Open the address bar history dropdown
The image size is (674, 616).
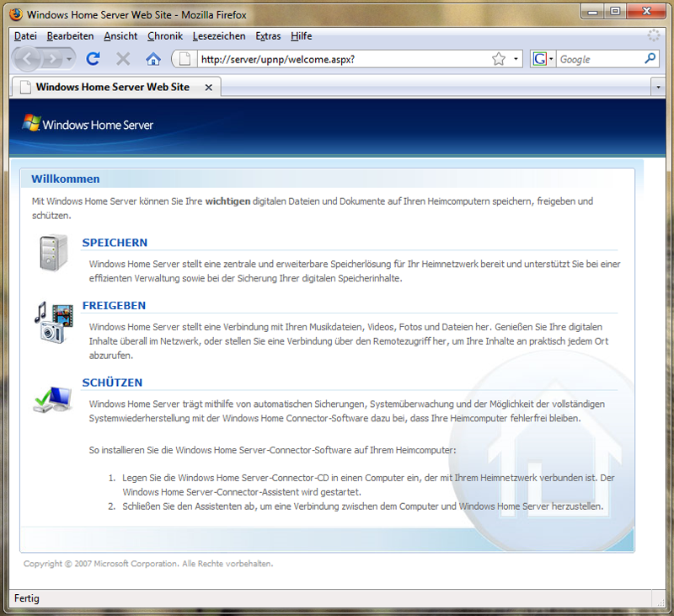coord(516,59)
